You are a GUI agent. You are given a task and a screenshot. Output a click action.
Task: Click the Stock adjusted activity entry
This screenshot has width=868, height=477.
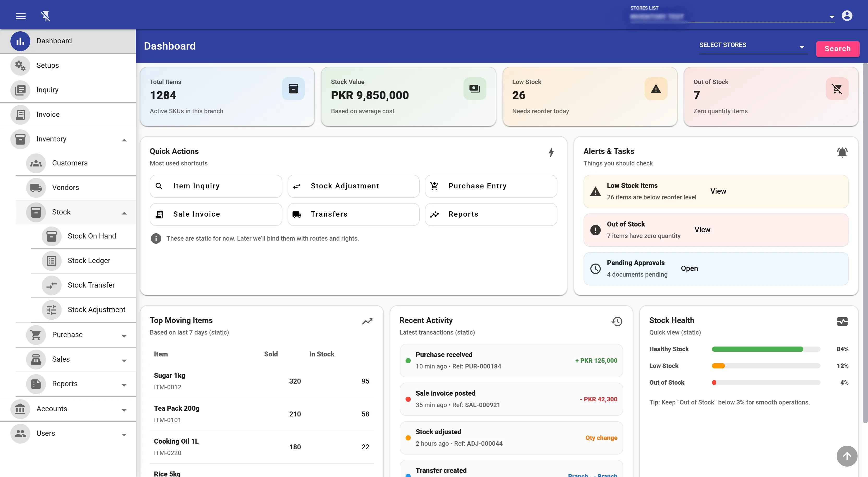(x=511, y=438)
